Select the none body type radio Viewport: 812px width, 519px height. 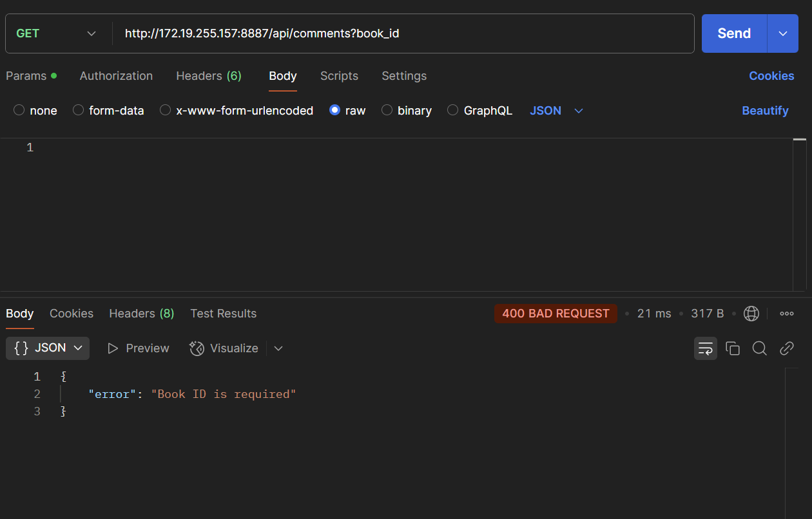point(19,110)
